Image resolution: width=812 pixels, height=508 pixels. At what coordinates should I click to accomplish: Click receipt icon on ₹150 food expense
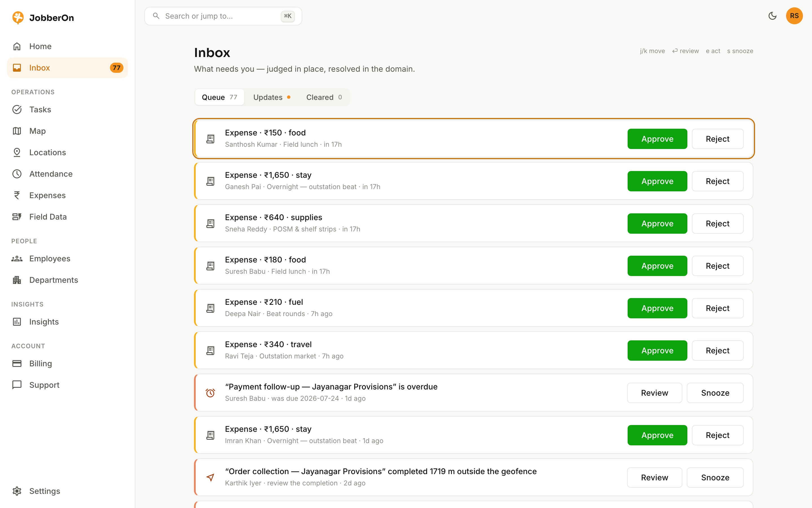click(210, 139)
